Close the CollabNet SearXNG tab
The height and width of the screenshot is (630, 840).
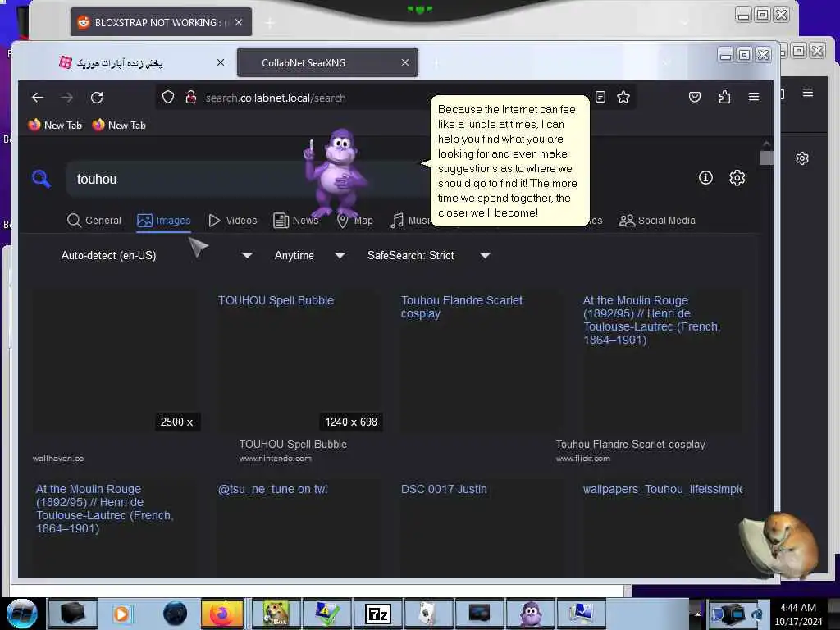[405, 62]
